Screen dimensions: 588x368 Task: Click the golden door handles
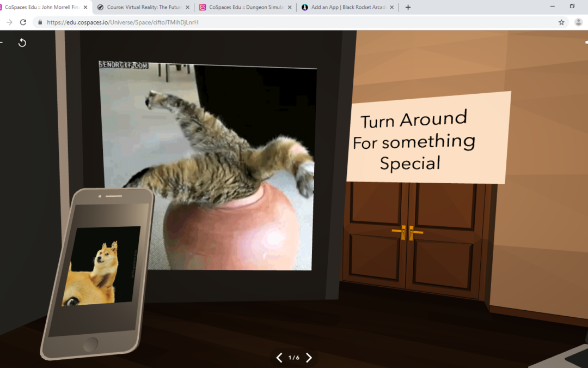(407, 232)
